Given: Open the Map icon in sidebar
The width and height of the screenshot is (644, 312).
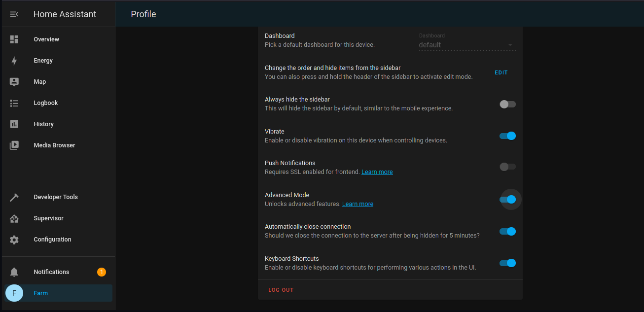Looking at the screenshot, I should point(14,82).
